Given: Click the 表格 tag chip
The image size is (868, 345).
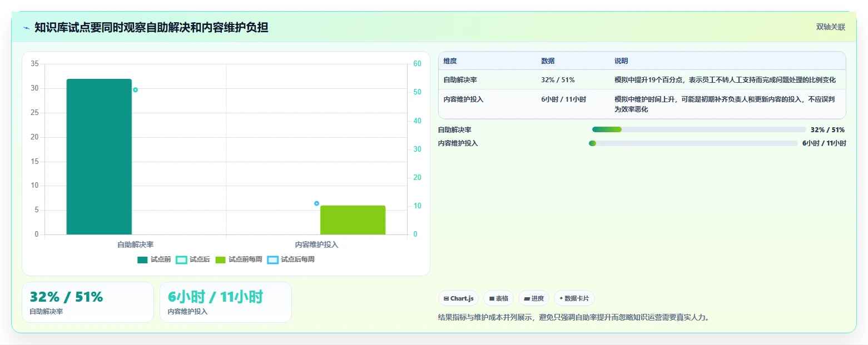Looking at the screenshot, I should [x=499, y=298].
